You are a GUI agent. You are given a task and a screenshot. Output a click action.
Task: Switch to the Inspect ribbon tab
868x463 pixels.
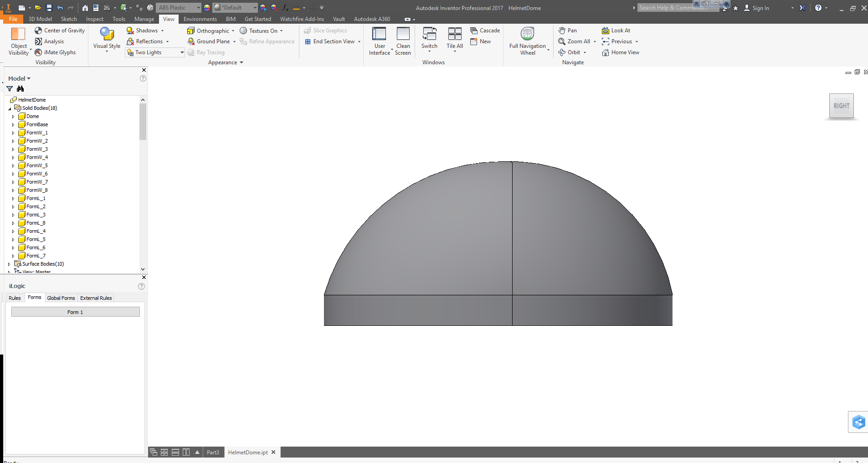coord(95,19)
